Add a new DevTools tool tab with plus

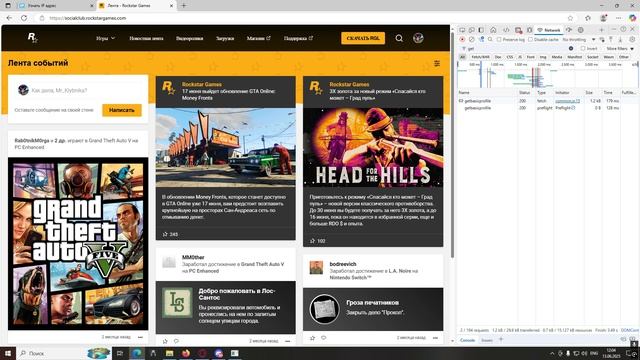(601, 30)
